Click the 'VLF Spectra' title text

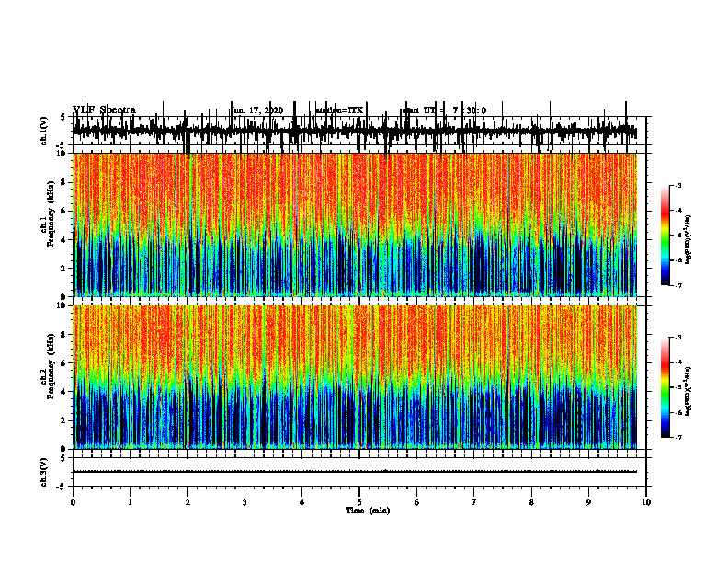tap(104, 109)
